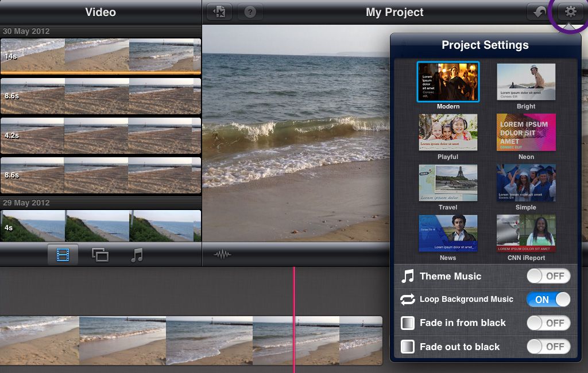Toggle the audio waveform display icon
Screen dimensions: 588x373
(x=222, y=255)
